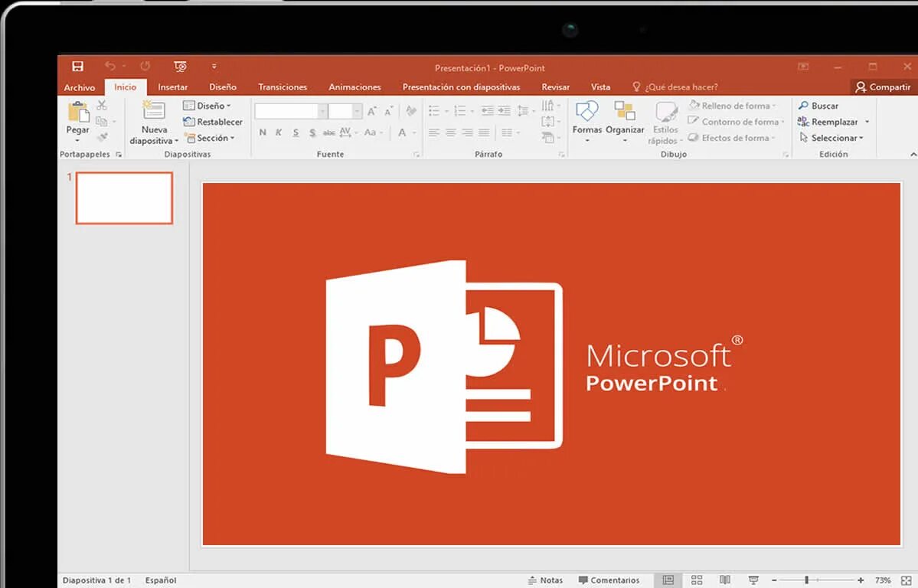This screenshot has height=588, width=918.
Task: Justify text in Párrafo group
Action: click(484, 133)
